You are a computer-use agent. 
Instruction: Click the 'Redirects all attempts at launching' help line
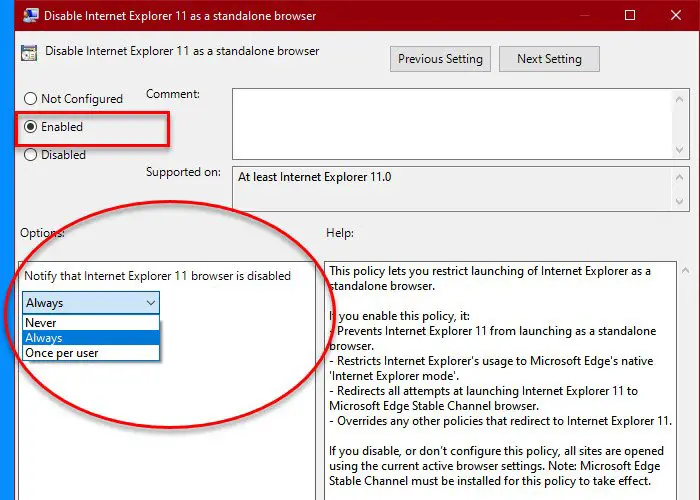click(484, 398)
